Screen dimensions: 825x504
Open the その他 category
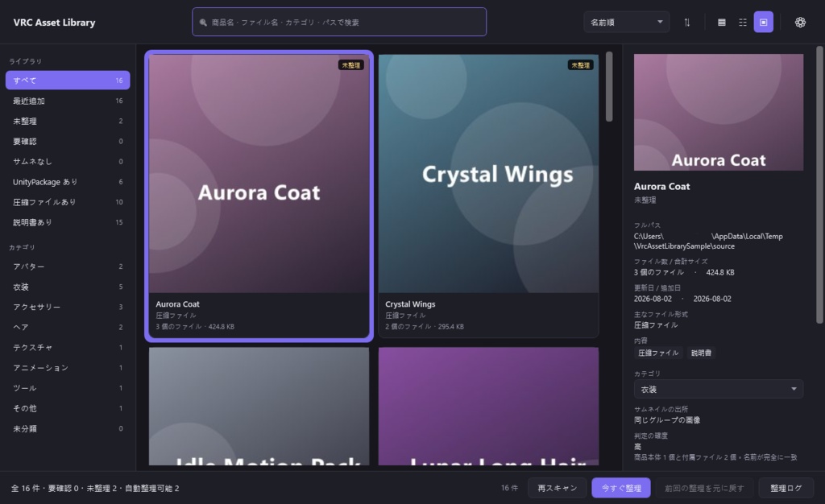tap(68, 408)
